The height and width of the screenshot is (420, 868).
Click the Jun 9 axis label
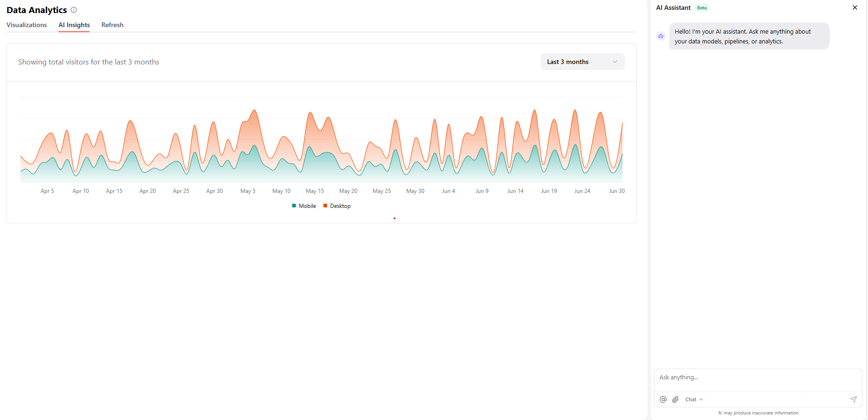point(482,191)
